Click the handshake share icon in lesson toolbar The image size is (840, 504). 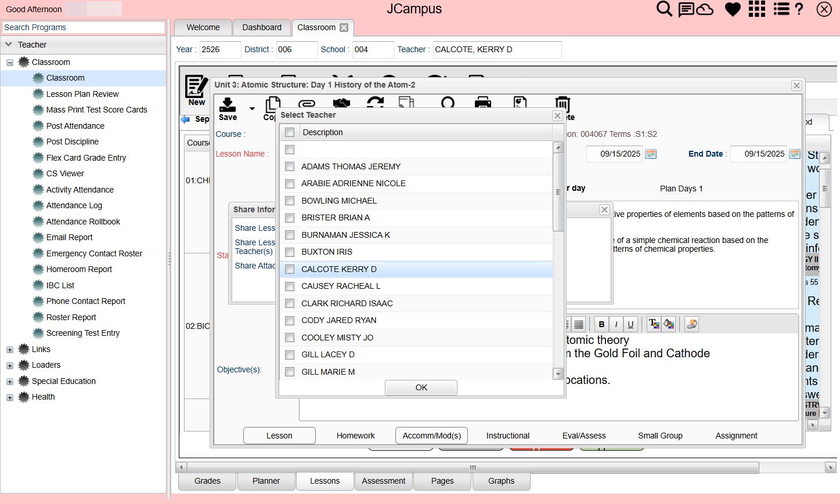tap(341, 103)
